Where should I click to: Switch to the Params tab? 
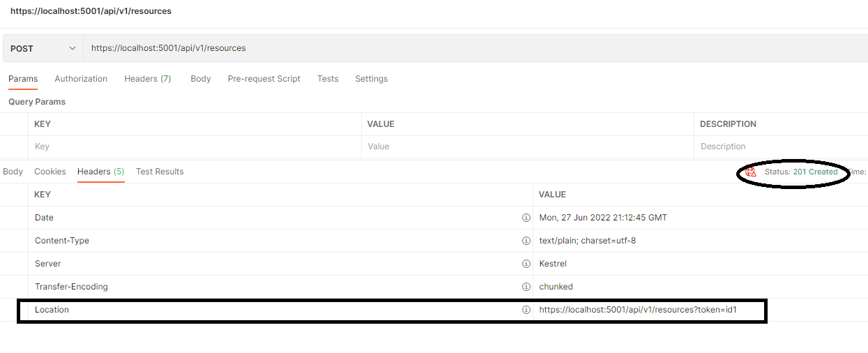[23, 79]
